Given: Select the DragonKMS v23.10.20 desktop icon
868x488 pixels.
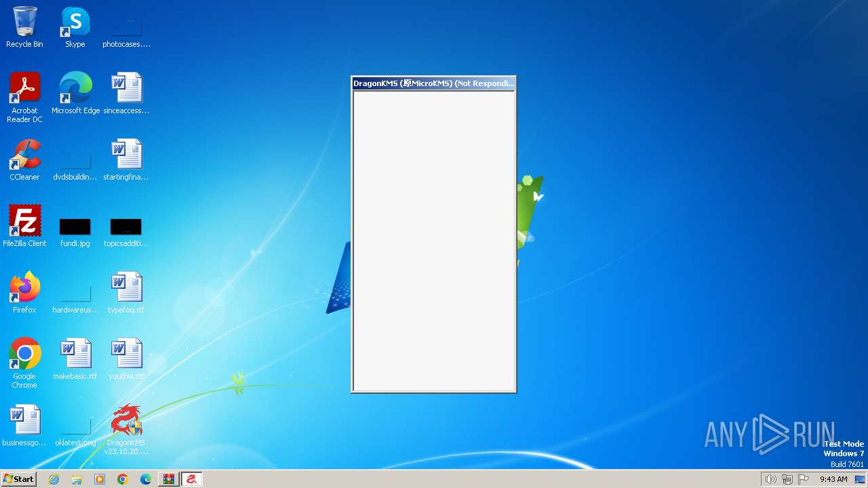Looking at the screenshot, I should coord(126,430).
